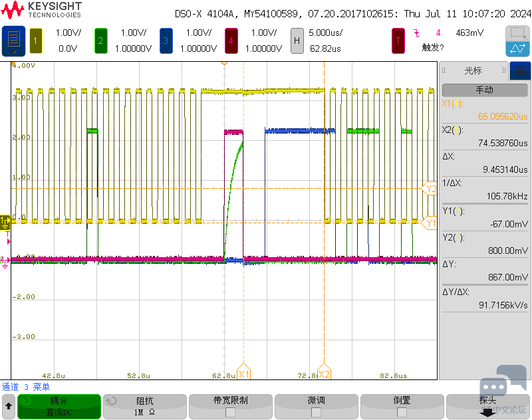Select X1 cursor value 65.085620us
The height and width of the screenshot is (420, 532).
click(503, 116)
